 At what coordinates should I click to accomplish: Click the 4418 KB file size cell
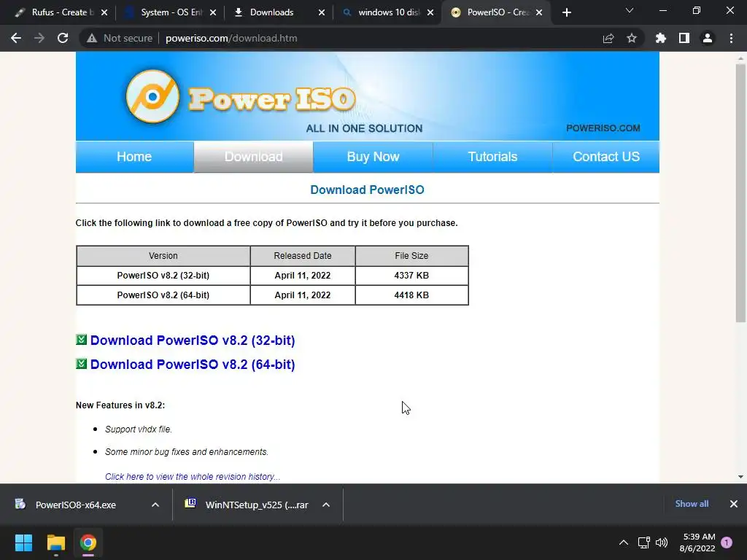click(x=411, y=295)
